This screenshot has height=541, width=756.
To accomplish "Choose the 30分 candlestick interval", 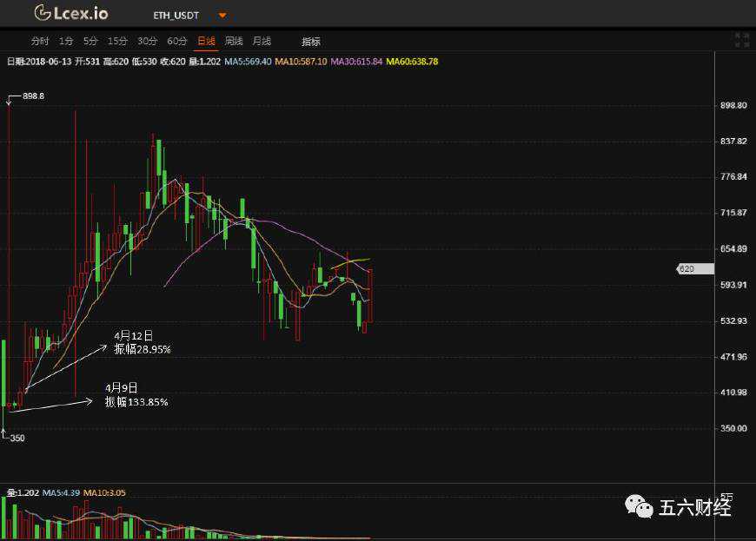I will 147,41.
